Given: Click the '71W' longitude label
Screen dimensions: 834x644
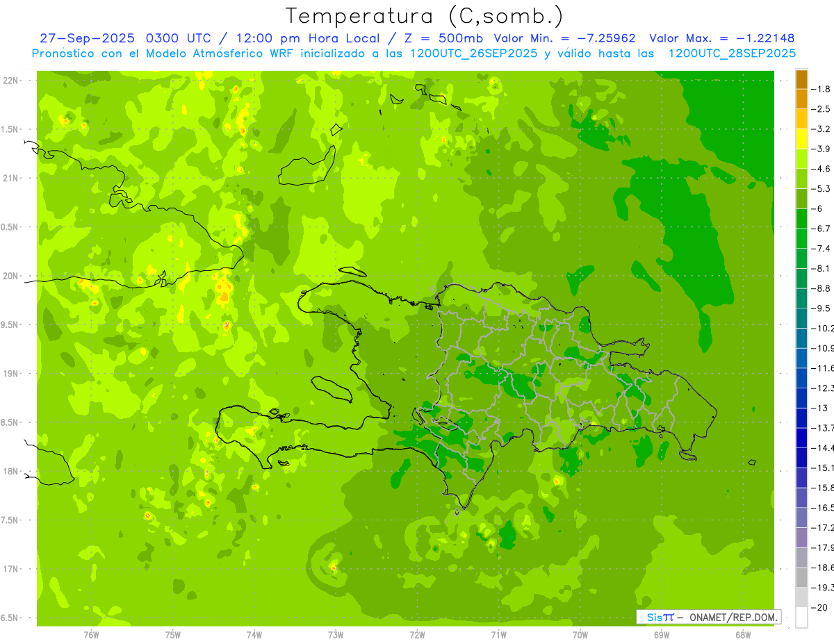Looking at the screenshot, I should 498,635.
